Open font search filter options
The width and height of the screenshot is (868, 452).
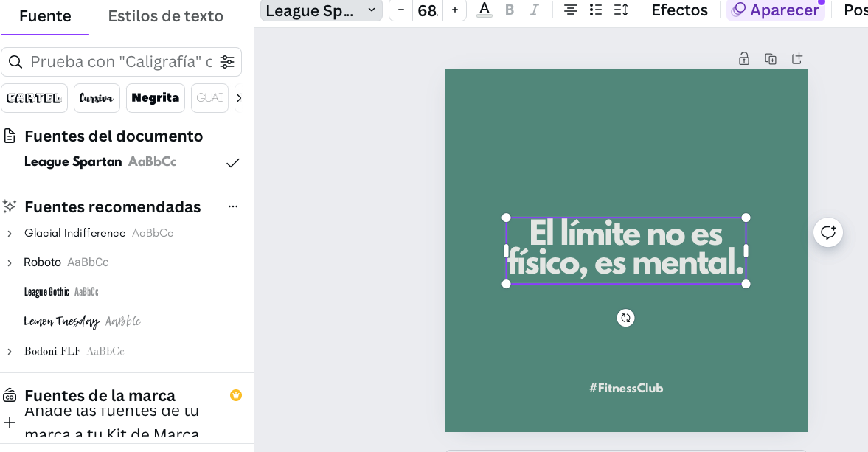click(x=227, y=62)
